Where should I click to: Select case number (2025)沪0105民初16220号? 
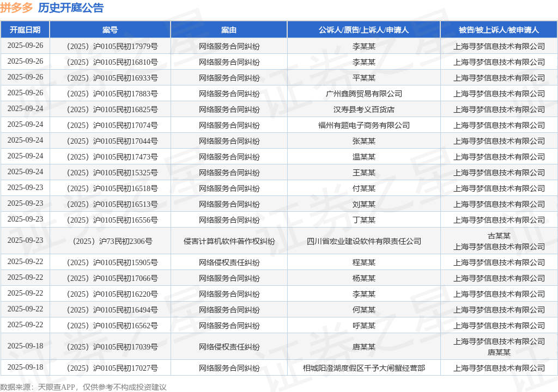click(112, 294)
